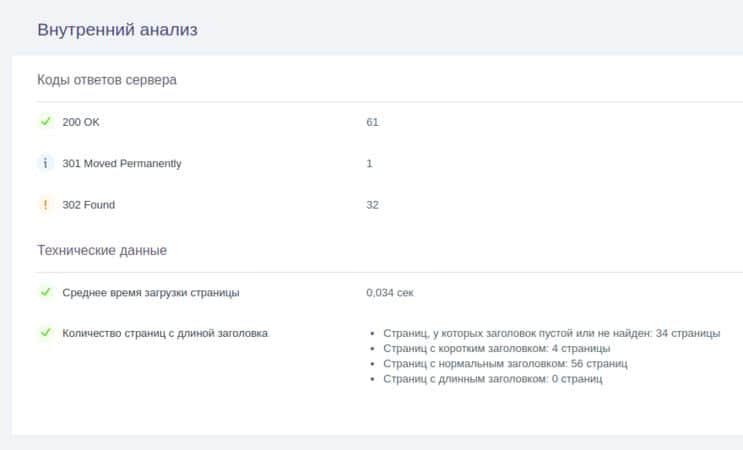Select the 302 Found label

coord(88,205)
